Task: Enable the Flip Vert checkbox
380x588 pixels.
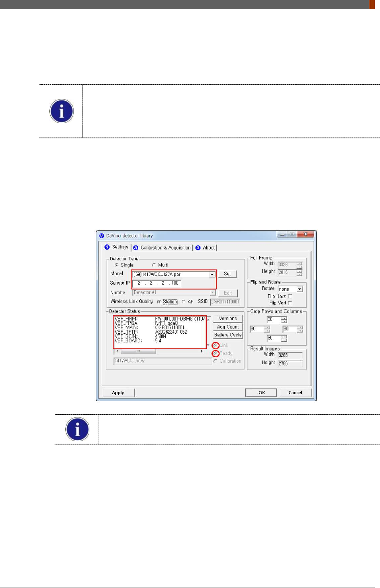Action: click(x=290, y=303)
